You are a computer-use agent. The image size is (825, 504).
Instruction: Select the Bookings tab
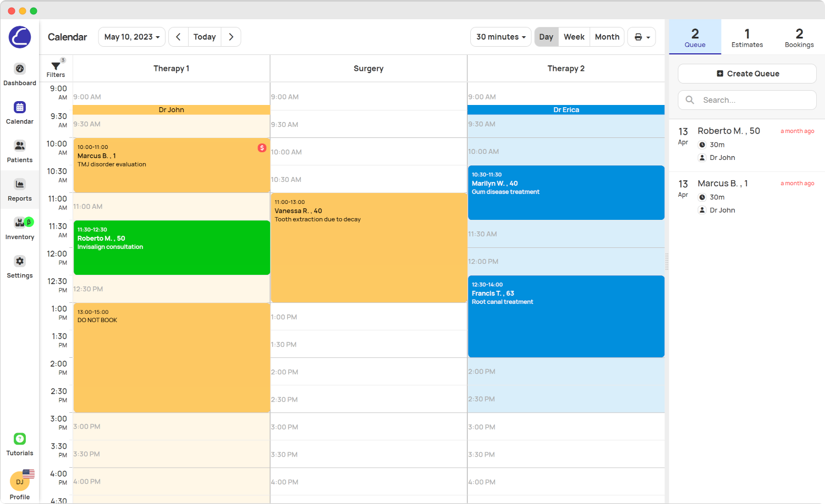tap(799, 37)
